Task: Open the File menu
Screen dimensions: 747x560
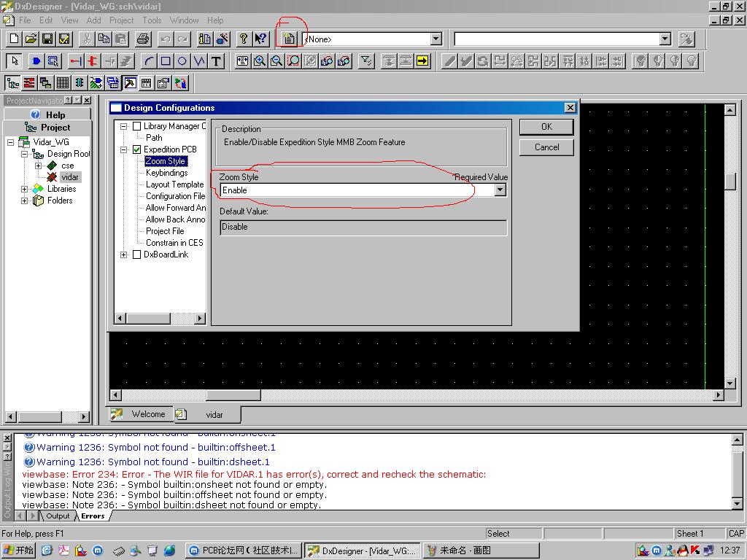Action: (25, 20)
